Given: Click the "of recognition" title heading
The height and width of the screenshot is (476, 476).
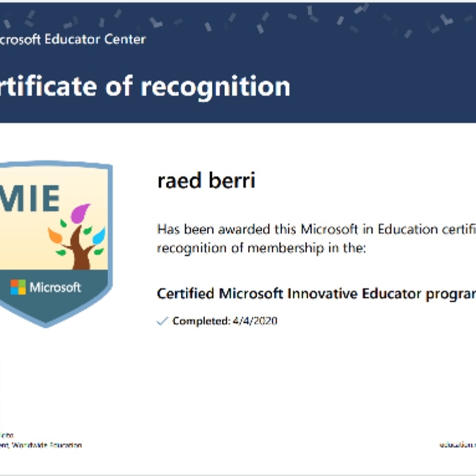Looking at the screenshot, I should click(198, 87).
